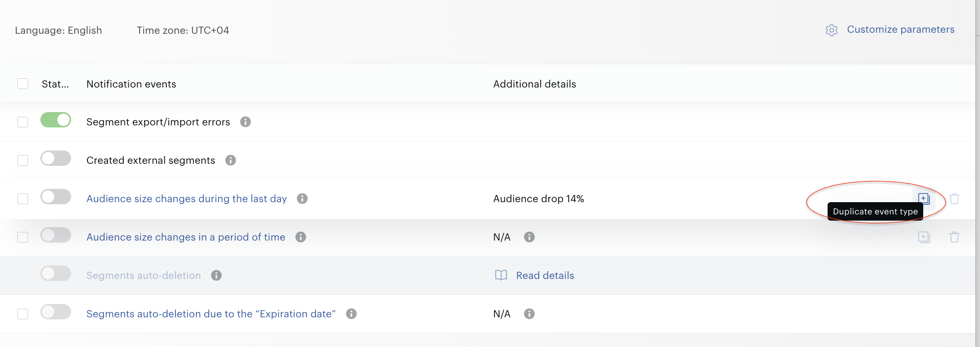Check the Expiration date auto-deletion row checkbox

tap(23, 314)
